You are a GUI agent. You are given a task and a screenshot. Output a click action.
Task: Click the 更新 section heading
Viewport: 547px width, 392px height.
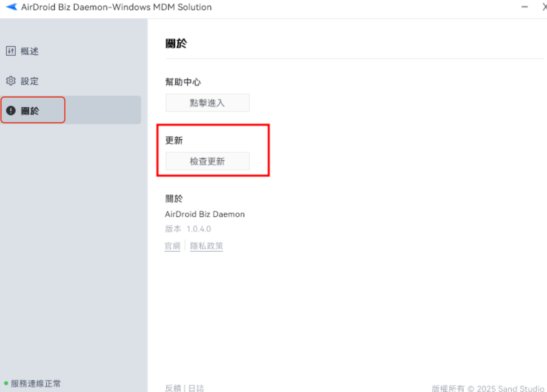tap(174, 140)
